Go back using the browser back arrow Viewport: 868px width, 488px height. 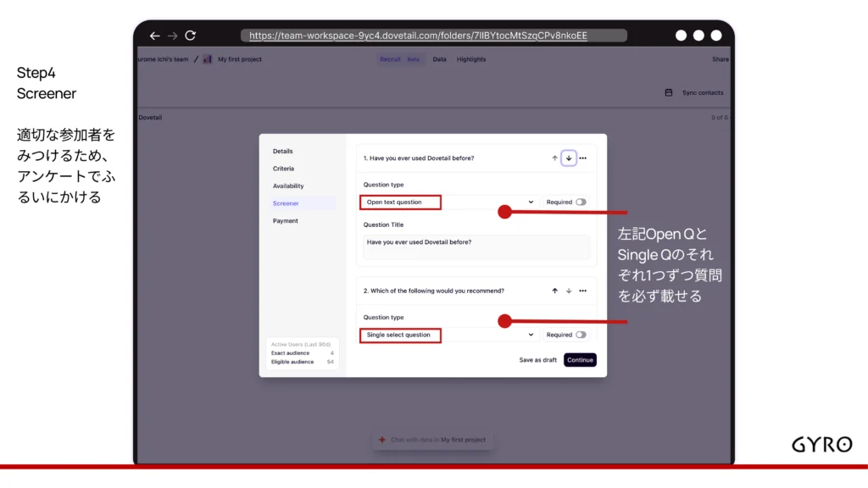[154, 36]
